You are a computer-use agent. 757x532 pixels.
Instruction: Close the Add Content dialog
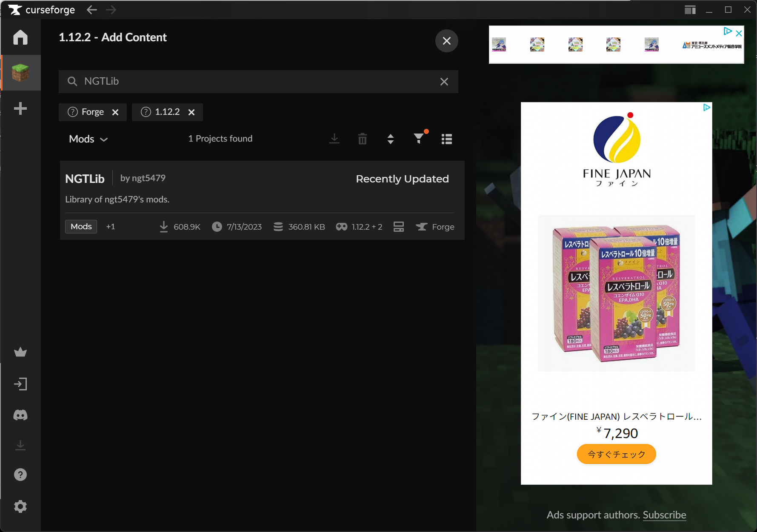coord(447,41)
